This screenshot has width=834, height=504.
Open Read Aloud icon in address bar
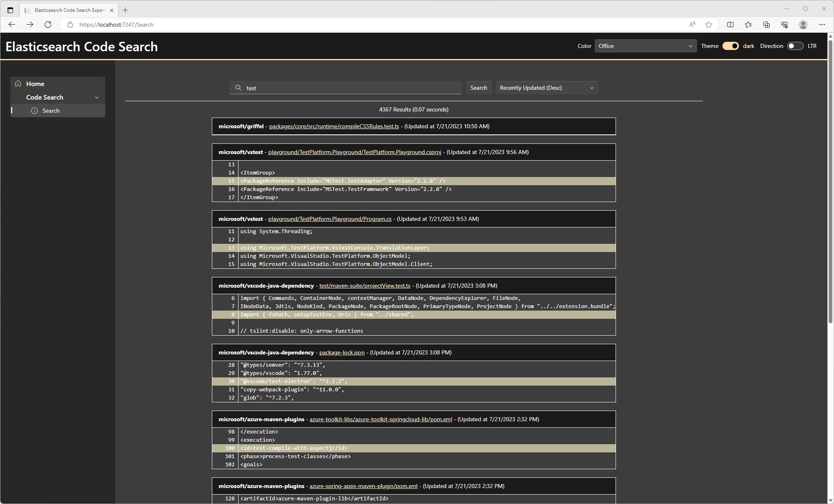point(692,25)
